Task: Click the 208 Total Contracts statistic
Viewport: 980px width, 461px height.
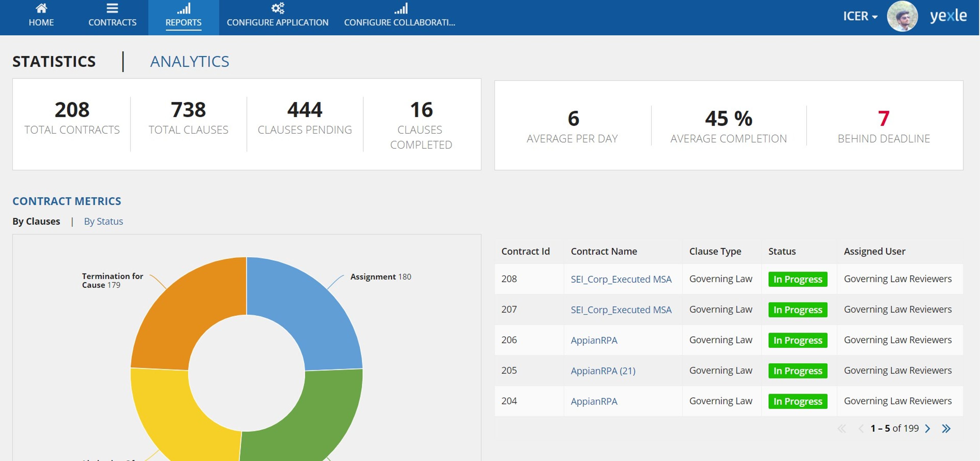Action: click(x=72, y=118)
